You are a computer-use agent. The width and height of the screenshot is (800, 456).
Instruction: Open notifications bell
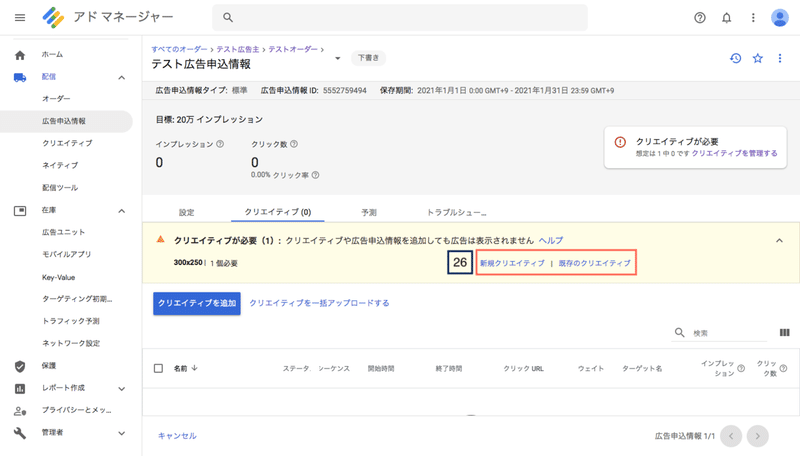coord(727,18)
